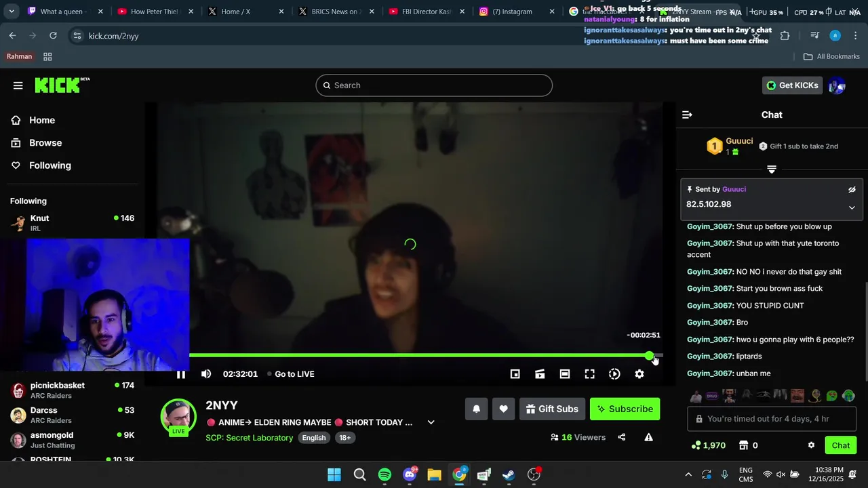Image resolution: width=868 pixels, height=488 pixels.
Task: Click Guuuci username in pinned message
Action: point(734,189)
